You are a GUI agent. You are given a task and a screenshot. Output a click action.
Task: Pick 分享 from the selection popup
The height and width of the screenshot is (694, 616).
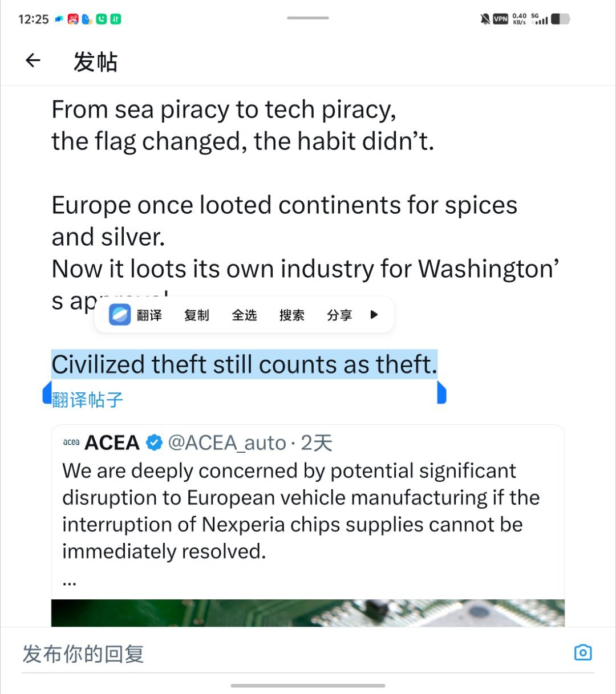339,315
